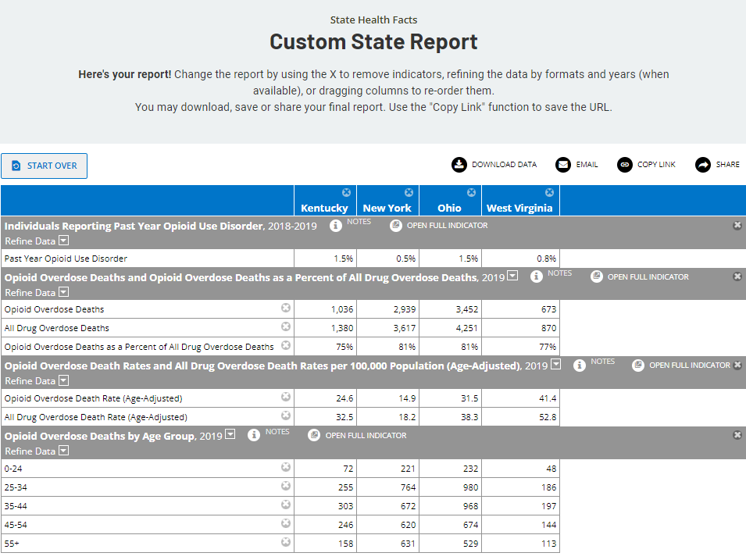The width and height of the screenshot is (746, 560).
Task: Select the Ohio column header
Action: click(450, 208)
